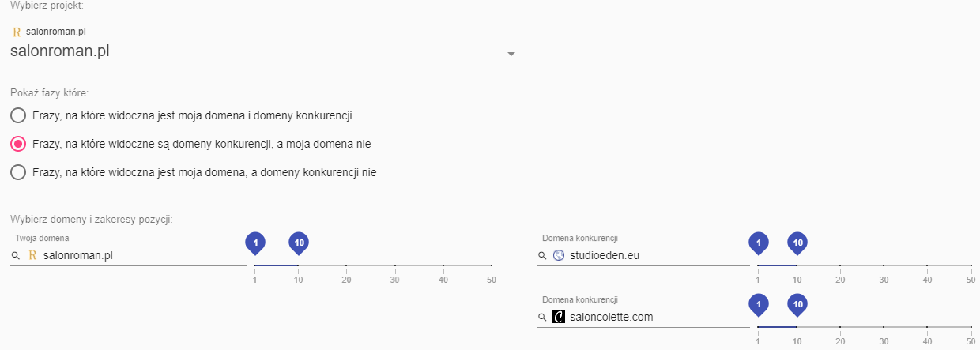This screenshot has height=350, width=980.
Task: Click the search icon beside saloncolette.com
Action: (542, 318)
